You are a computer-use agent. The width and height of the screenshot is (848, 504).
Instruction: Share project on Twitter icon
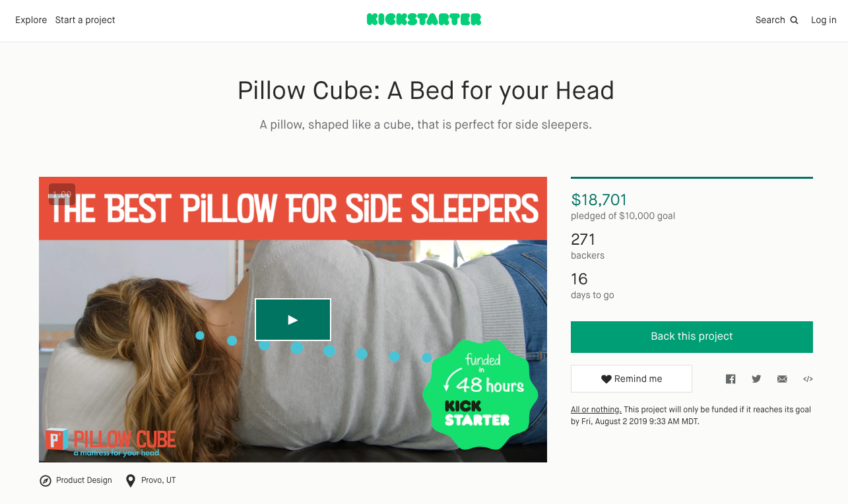[756, 379]
